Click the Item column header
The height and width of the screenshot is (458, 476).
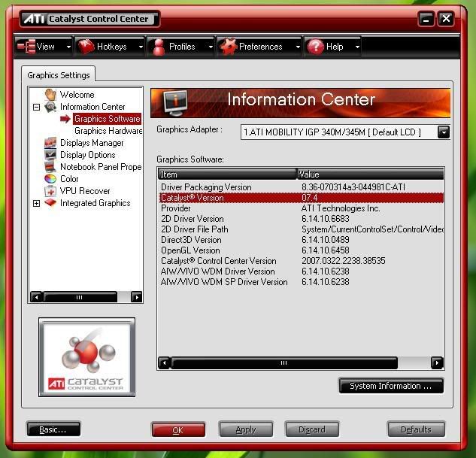click(x=227, y=174)
